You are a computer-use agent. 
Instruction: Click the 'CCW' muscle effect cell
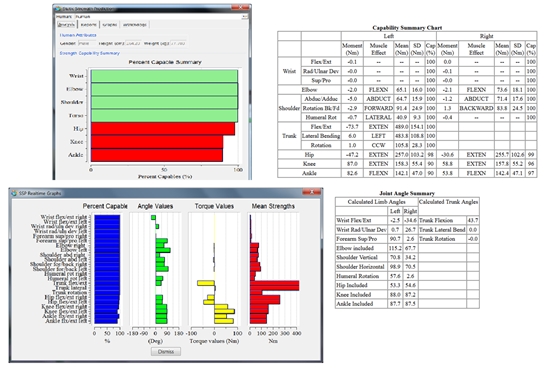tap(379, 145)
